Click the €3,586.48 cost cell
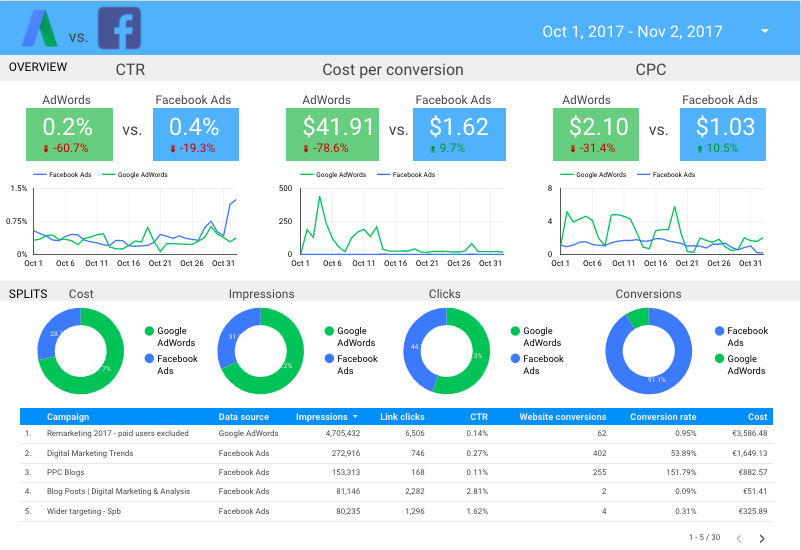 click(750, 434)
